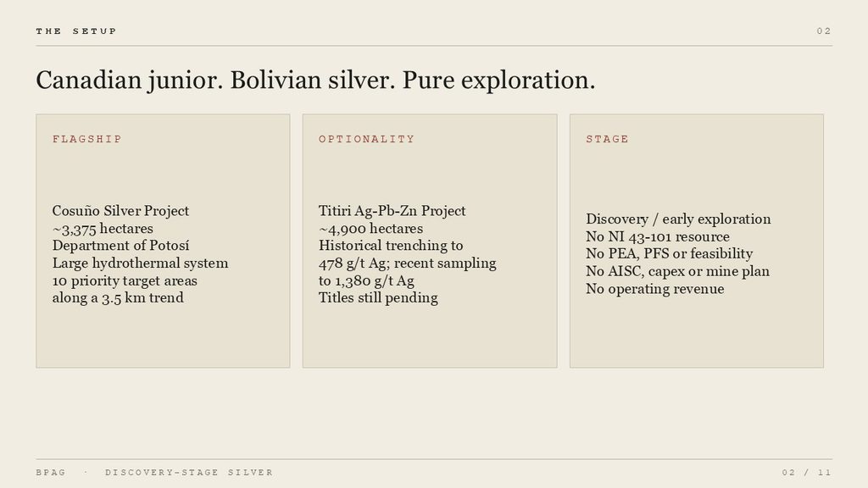Select the THE SETUP section header
Screen dimensions: 868x488
click(76, 31)
